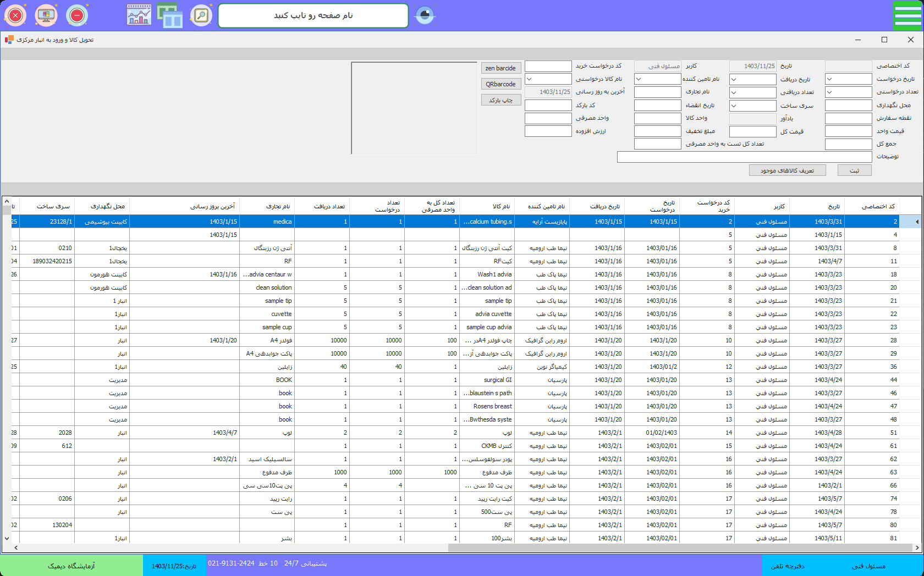
Task: Open the chart reports icon
Action: (x=139, y=15)
